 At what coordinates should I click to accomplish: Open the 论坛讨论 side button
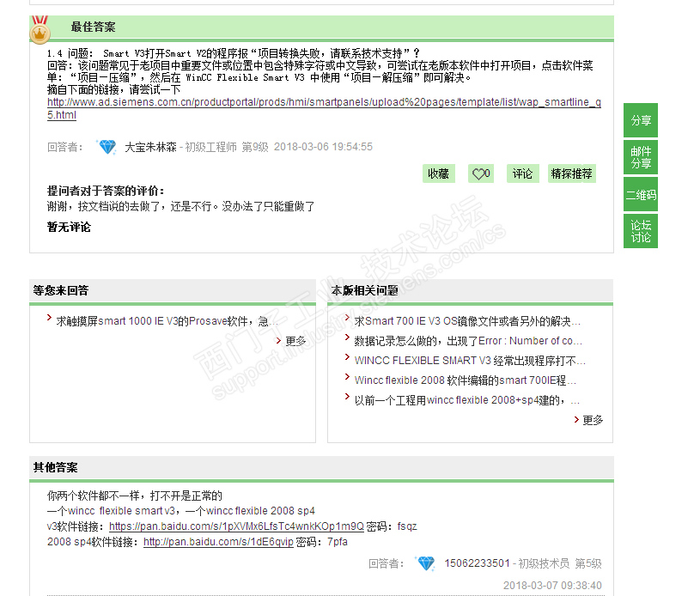pos(641,231)
